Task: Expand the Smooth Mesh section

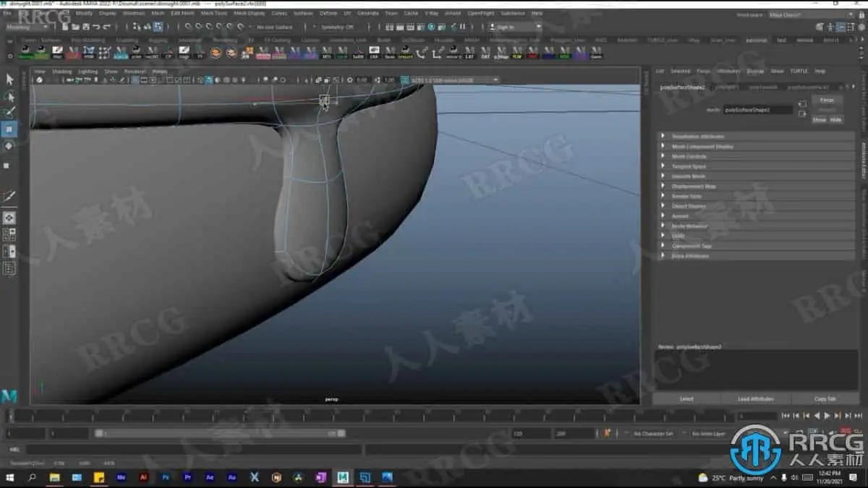Action: click(x=688, y=176)
